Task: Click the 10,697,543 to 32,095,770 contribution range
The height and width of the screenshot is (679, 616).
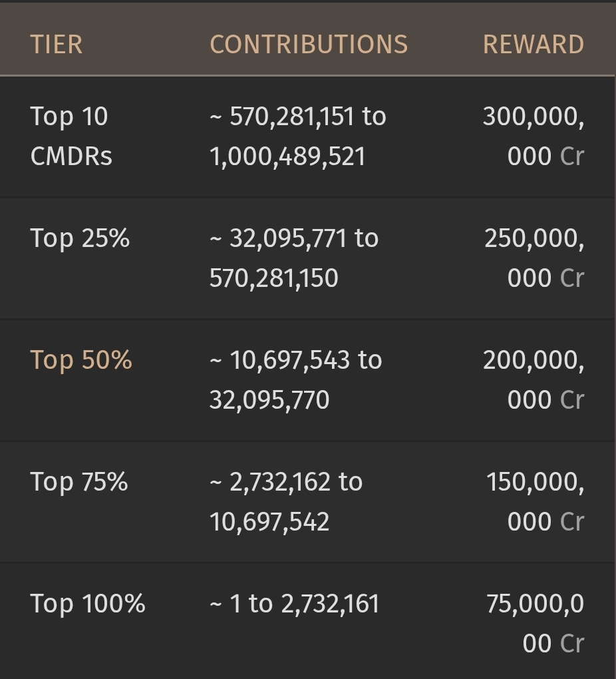Action: [x=295, y=379]
